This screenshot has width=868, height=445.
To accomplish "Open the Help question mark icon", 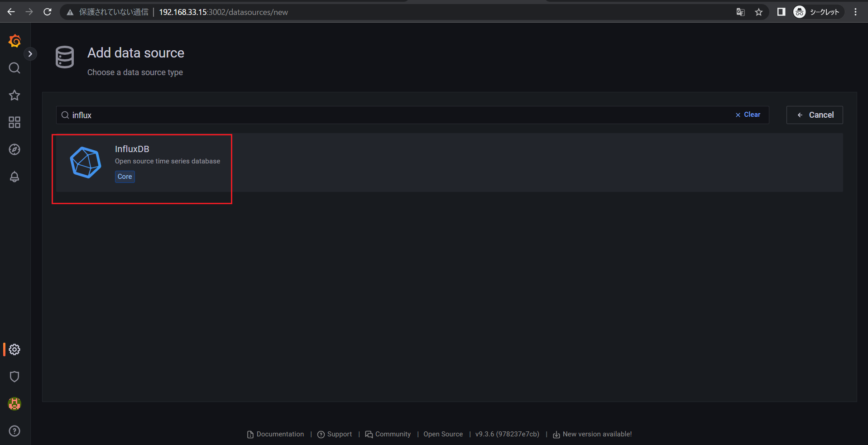I will tap(14, 431).
